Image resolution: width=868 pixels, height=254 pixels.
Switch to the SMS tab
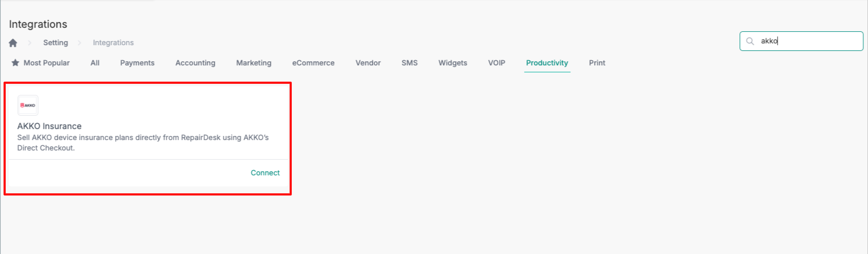(409, 63)
